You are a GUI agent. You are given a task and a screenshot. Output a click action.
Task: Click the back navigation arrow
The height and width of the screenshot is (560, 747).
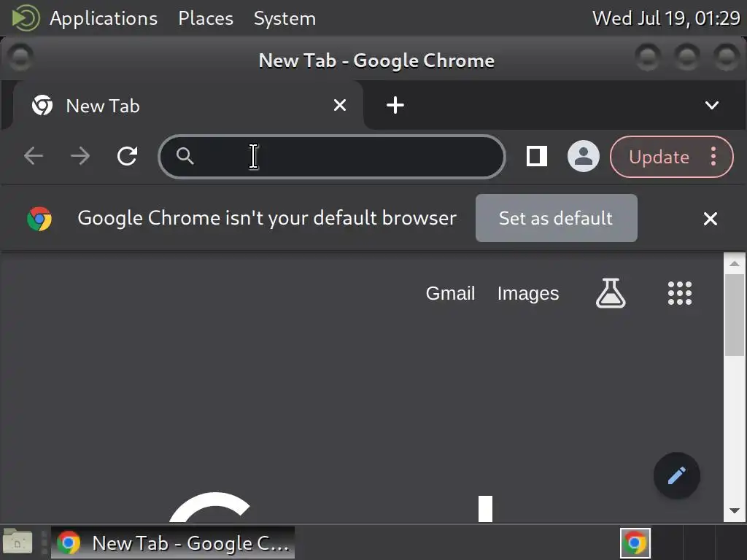[x=34, y=156]
